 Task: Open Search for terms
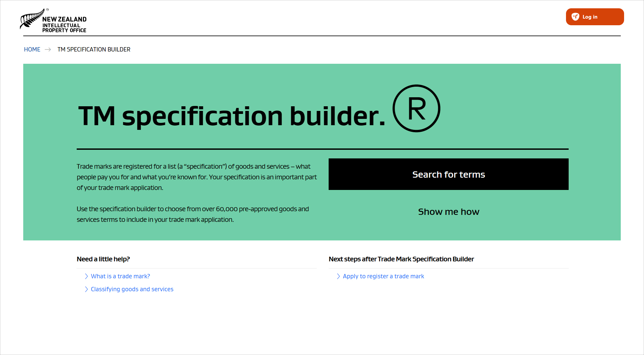tap(448, 174)
